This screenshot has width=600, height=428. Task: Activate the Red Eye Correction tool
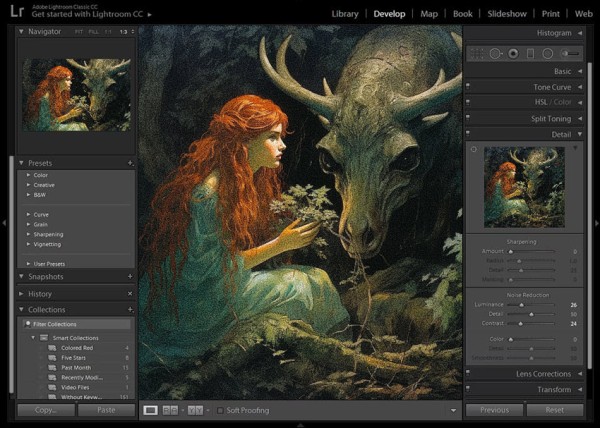(513, 53)
